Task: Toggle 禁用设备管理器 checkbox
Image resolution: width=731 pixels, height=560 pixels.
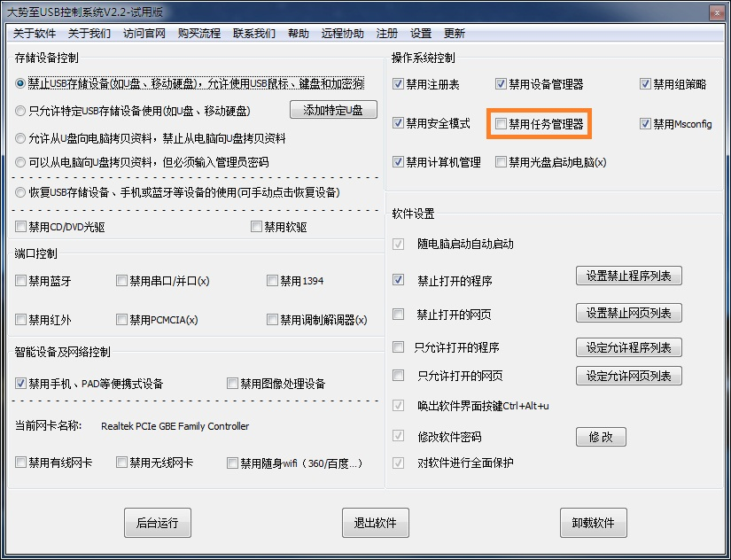Action: (x=501, y=84)
